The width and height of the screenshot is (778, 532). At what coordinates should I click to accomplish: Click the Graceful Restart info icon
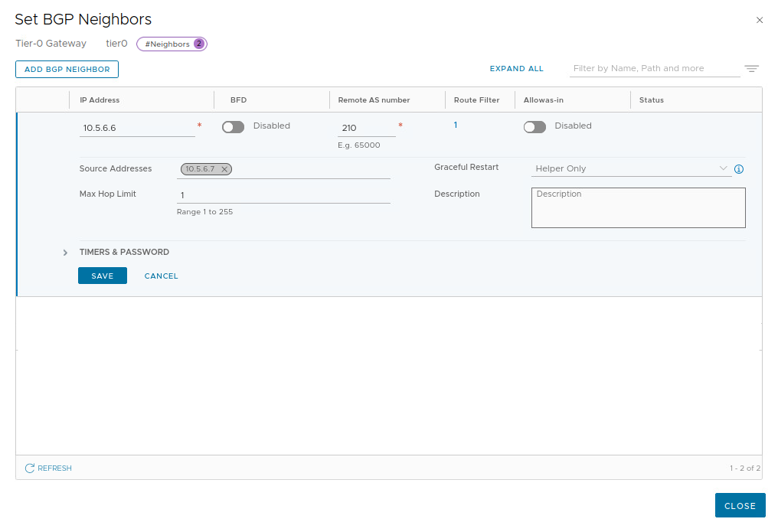point(739,169)
